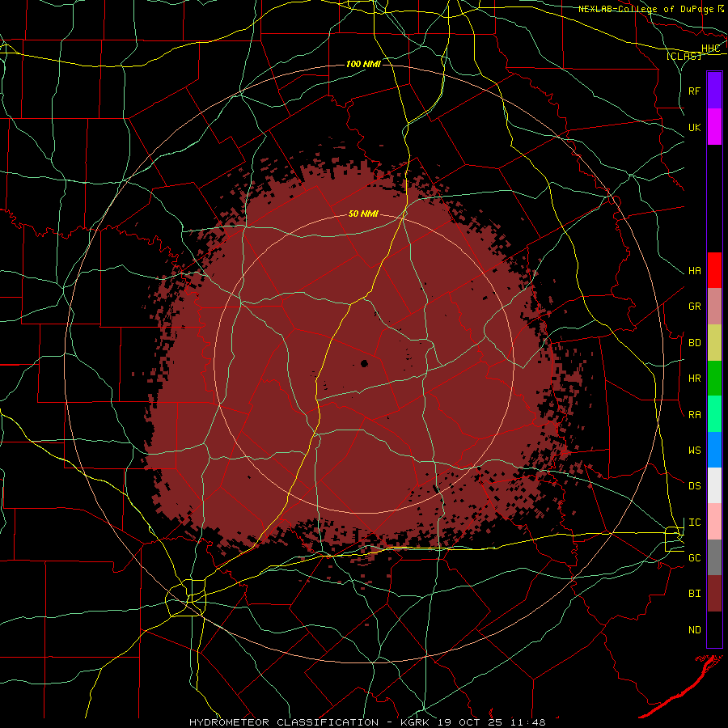
Task: Click the GC legend label
Action: [694, 557]
